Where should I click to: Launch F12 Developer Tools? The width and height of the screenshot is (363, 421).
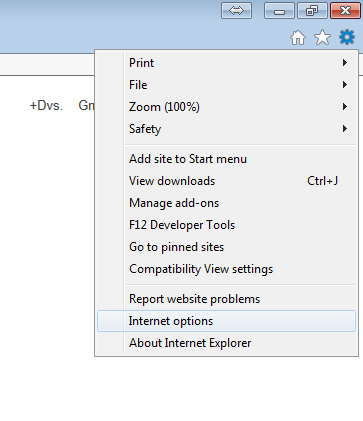coord(227,225)
